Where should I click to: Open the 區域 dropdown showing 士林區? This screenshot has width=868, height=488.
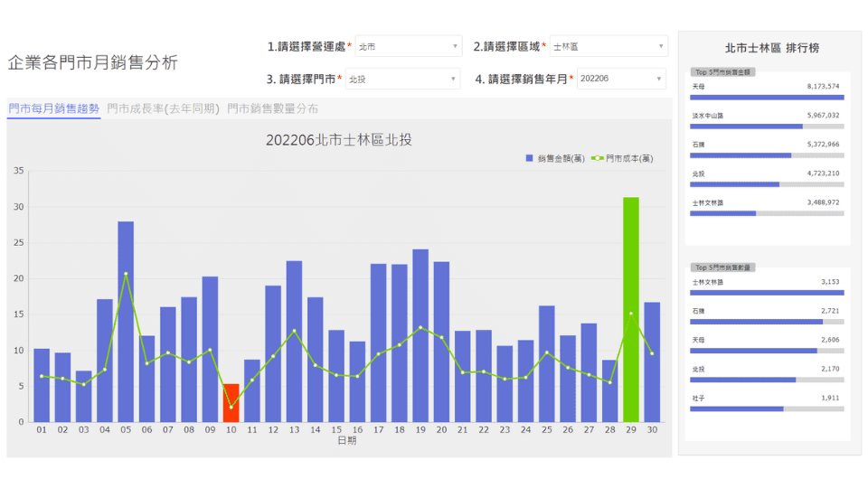coord(609,46)
